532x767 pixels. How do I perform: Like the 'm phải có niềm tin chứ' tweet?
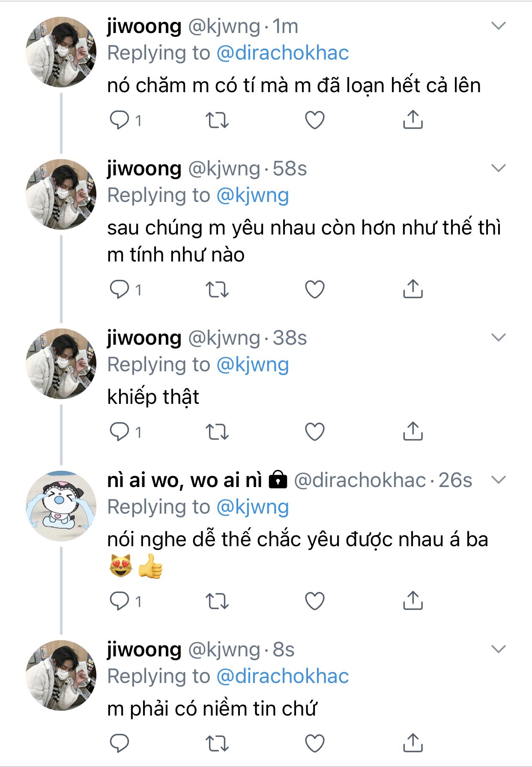pyautogui.click(x=315, y=743)
